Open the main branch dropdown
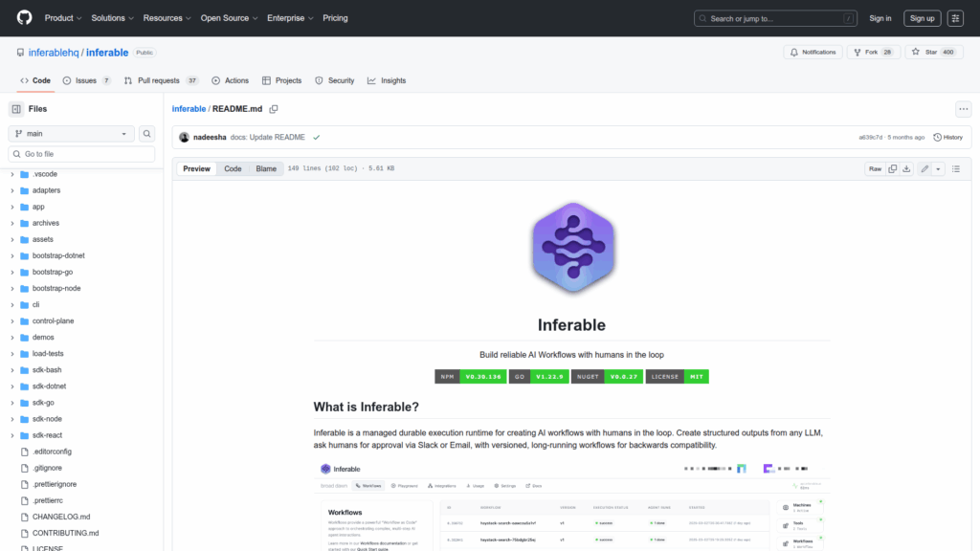The height and width of the screenshot is (551, 980). point(72,134)
